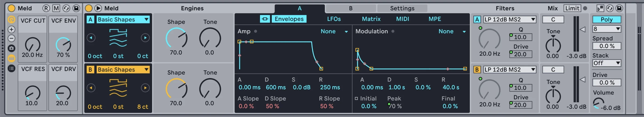Open the rack Macro Map mode button
Image resolution: width=644 pixels, height=117 pixels.
click(x=56, y=8)
